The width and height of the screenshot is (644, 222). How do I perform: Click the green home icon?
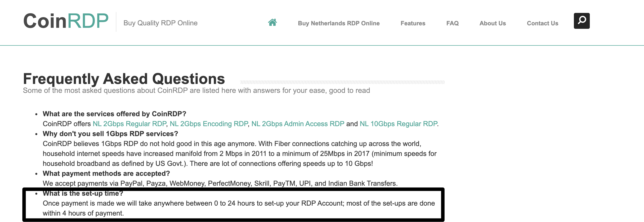point(272,23)
